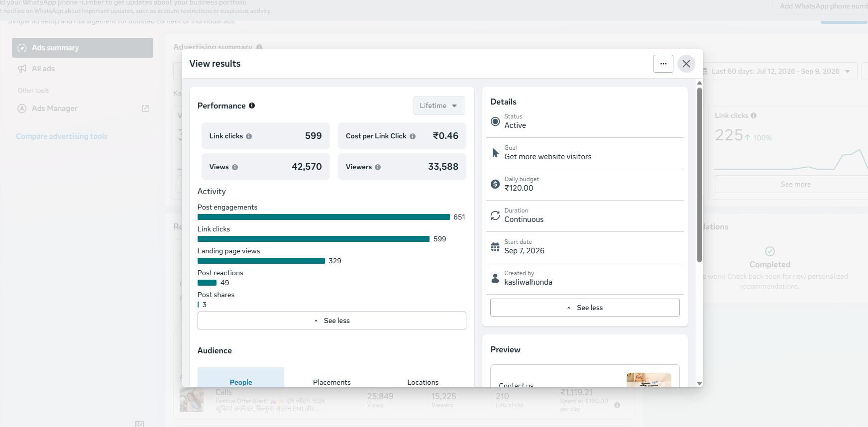Click the Goal cursor icon
868x427 pixels.
pyautogui.click(x=495, y=153)
